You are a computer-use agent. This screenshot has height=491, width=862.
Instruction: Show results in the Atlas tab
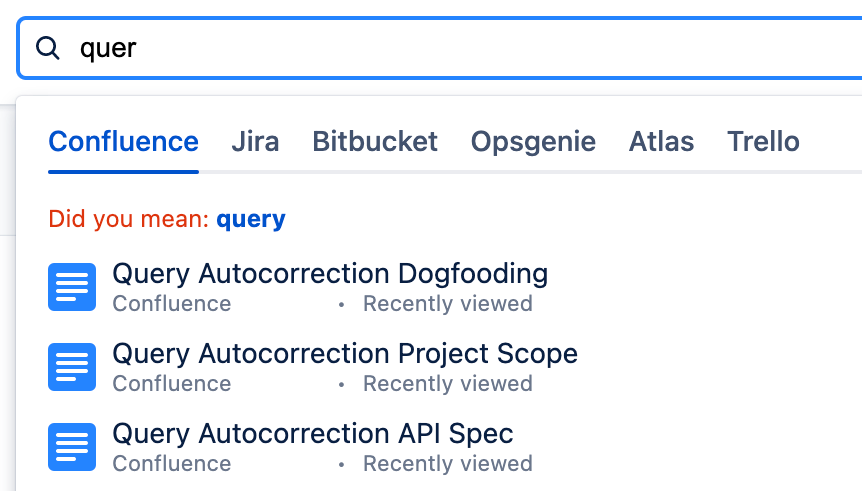pos(661,142)
